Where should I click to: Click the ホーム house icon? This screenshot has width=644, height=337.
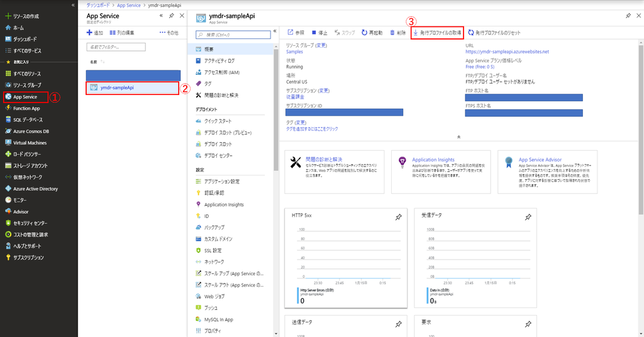(x=8, y=28)
